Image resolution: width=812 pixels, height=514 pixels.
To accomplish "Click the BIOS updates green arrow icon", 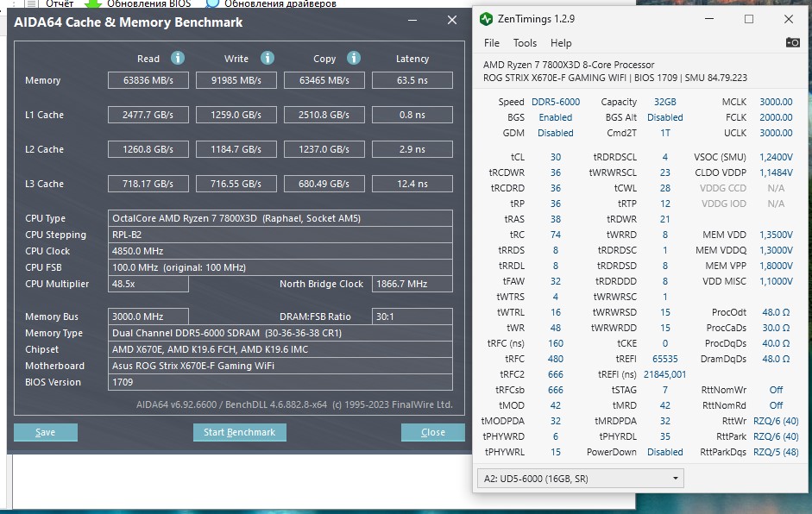I will click(92, 3).
